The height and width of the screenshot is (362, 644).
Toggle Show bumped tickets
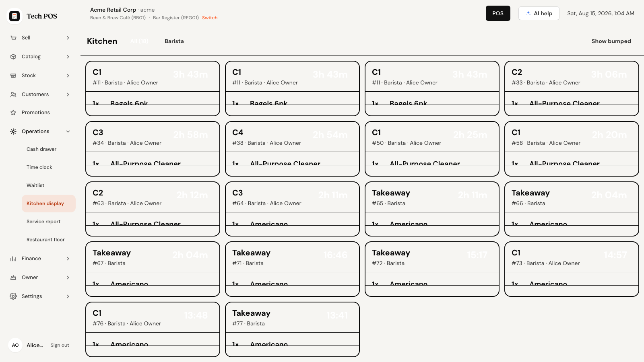point(611,41)
